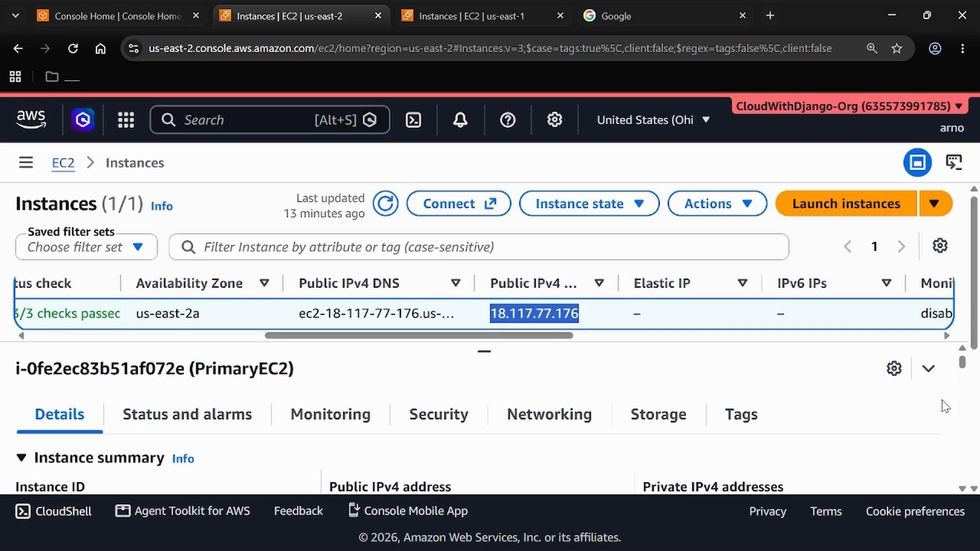Open the Launch instances split arrow
980x551 pixels.
click(x=935, y=204)
